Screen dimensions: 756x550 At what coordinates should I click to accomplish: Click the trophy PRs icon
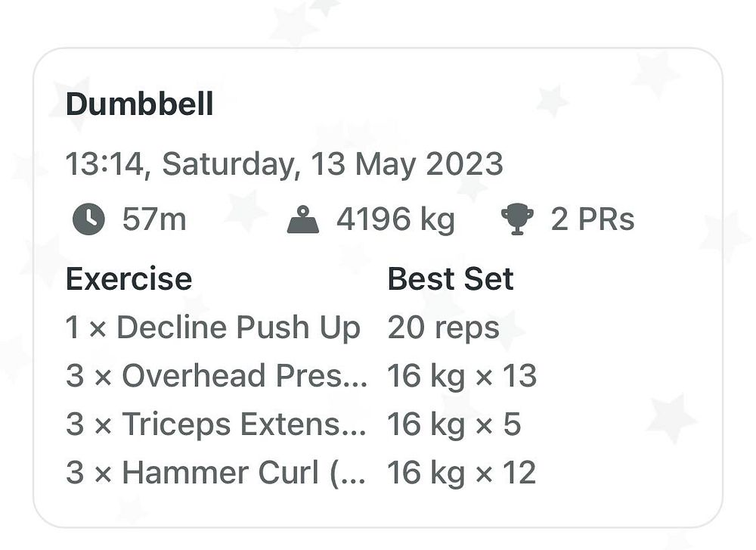coord(517,219)
